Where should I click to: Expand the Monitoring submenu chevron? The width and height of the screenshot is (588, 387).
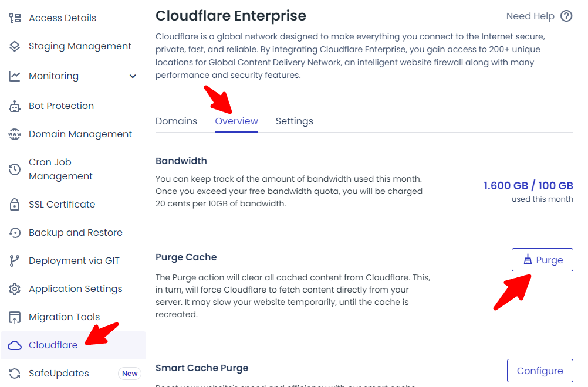click(x=133, y=76)
